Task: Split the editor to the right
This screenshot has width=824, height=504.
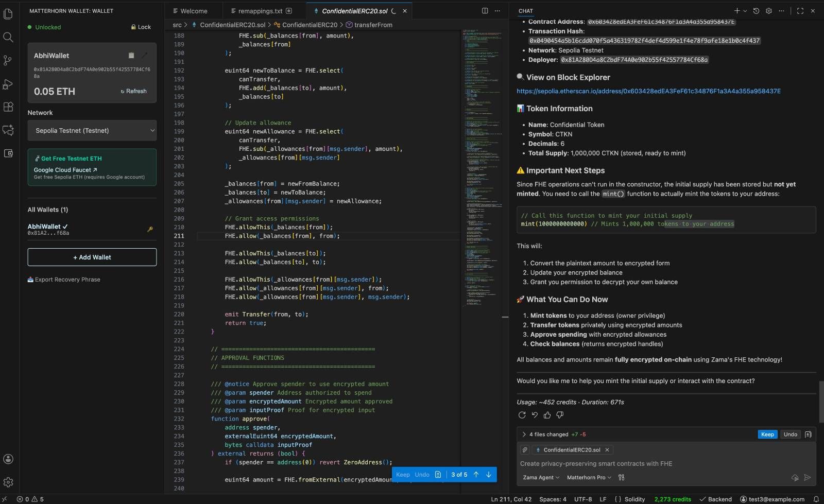Action: click(x=485, y=11)
